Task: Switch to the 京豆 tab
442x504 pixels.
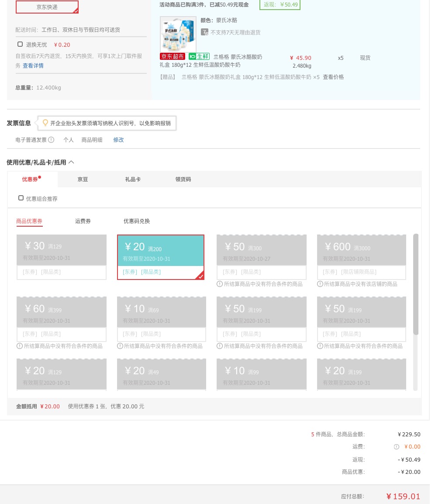Action: click(x=83, y=180)
